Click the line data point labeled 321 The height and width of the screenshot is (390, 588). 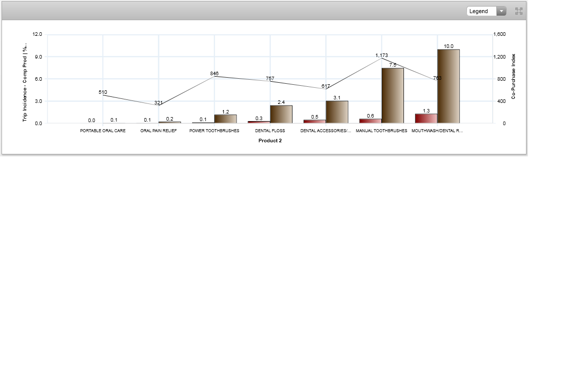tap(158, 105)
